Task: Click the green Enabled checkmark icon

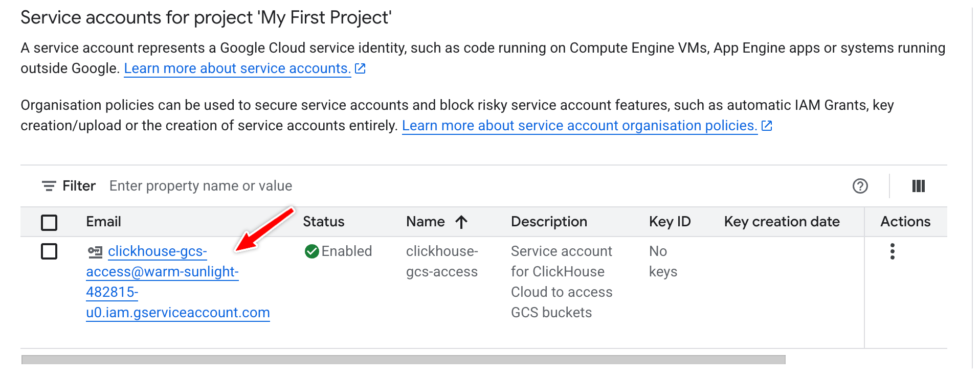Action: (x=311, y=251)
